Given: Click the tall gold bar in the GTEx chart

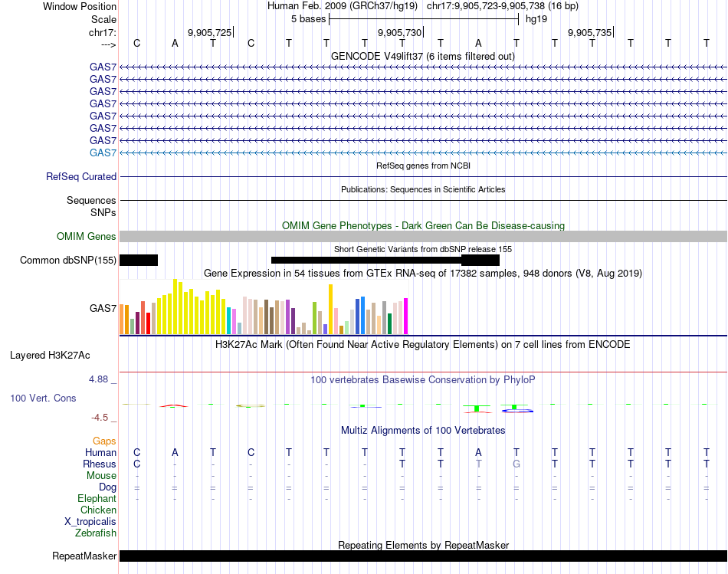Looking at the screenshot, I should 330,310.
